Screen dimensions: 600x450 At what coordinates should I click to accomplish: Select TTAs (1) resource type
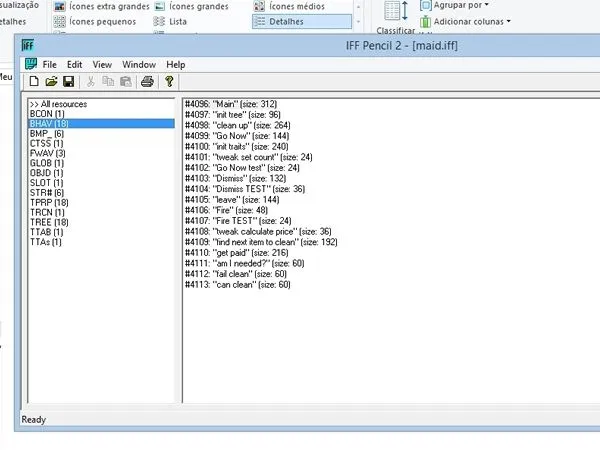101,242
